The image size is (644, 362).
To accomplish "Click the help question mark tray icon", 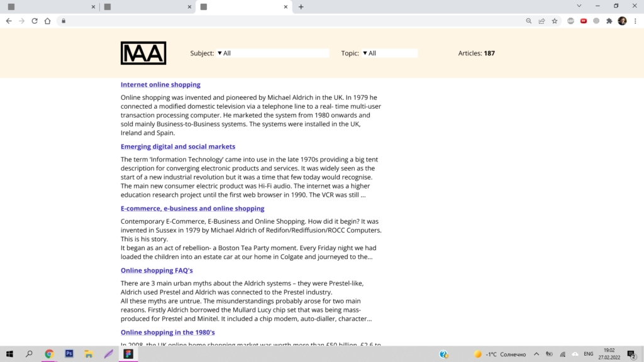I will pos(443,354).
